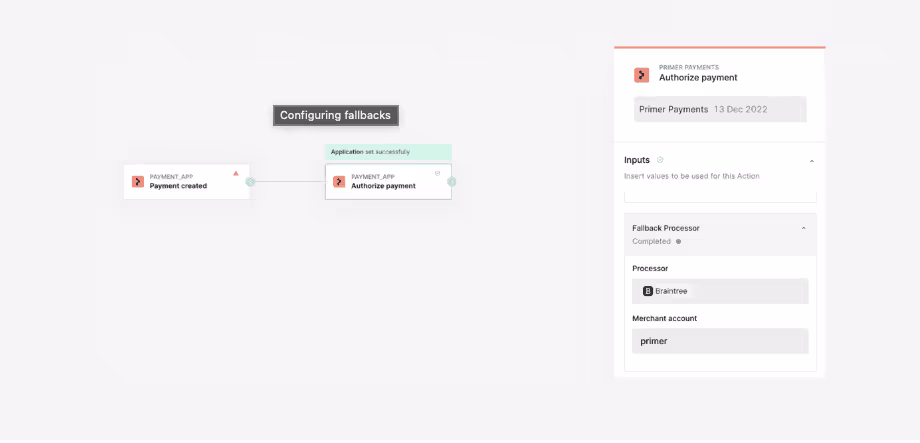The image size is (920, 443).
Task: Open the Primer Payments 13 Dec 2022 selector
Action: 720,109
